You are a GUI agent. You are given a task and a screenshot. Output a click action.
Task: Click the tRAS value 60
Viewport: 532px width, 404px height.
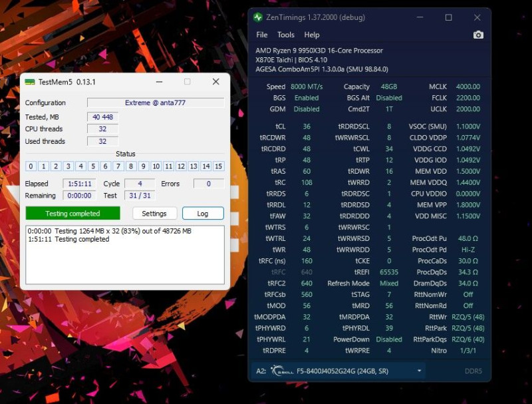[x=307, y=171]
